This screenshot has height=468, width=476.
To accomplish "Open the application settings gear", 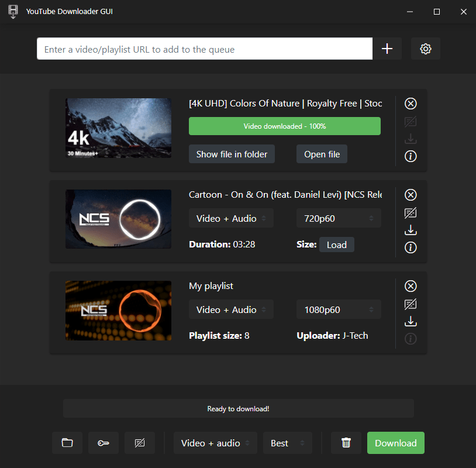I will (425, 49).
